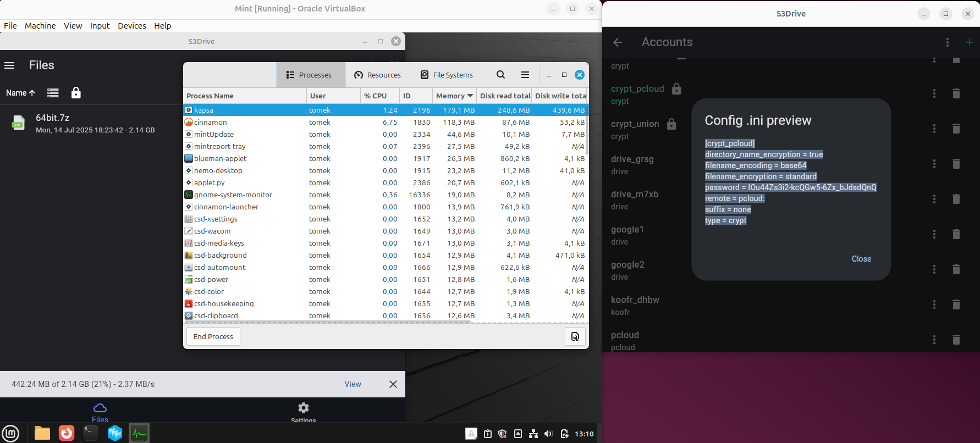Show process properties icon button
The height and width of the screenshot is (443, 980).
(x=575, y=336)
